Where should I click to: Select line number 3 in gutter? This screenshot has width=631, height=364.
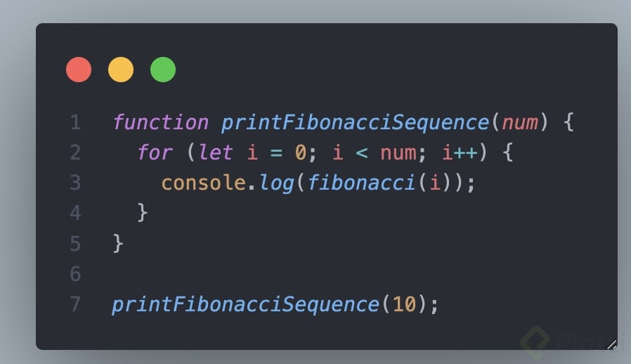(75, 183)
